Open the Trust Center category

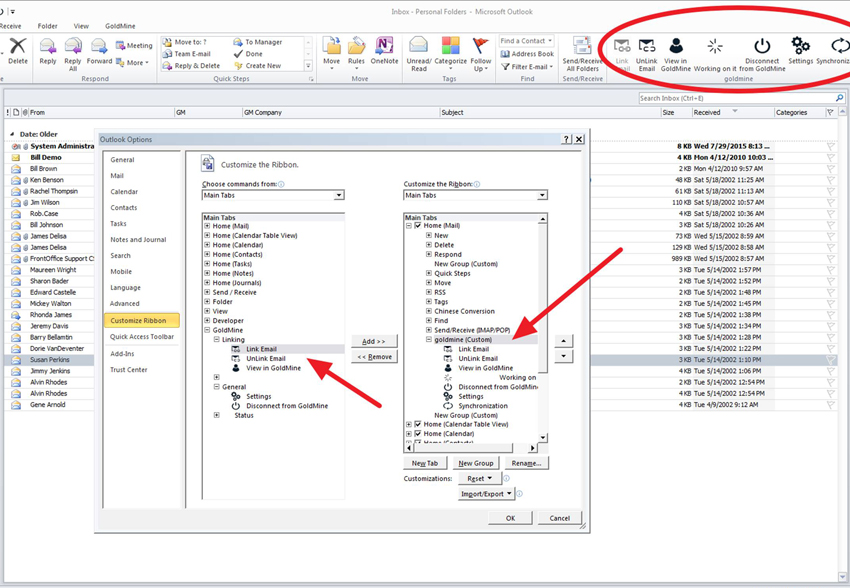pyautogui.click(x=128, y=370)
